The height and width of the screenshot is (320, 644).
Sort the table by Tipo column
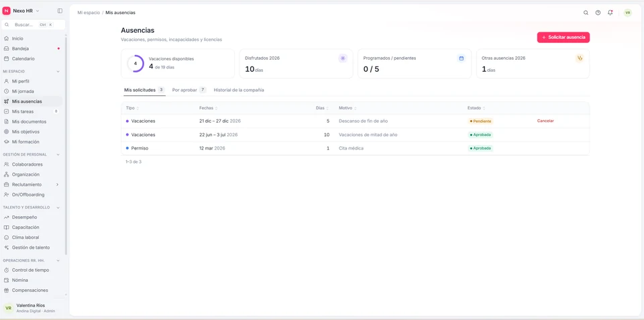(132, 108)
